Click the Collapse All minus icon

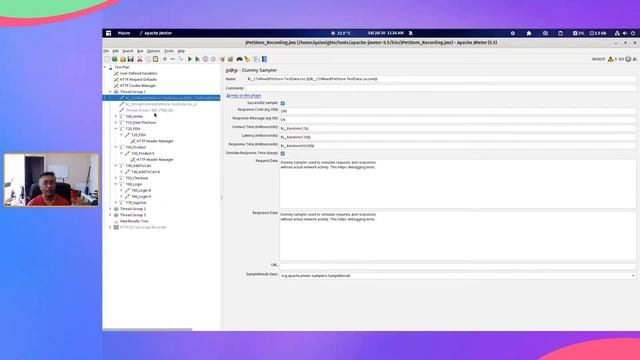[173, 59]
